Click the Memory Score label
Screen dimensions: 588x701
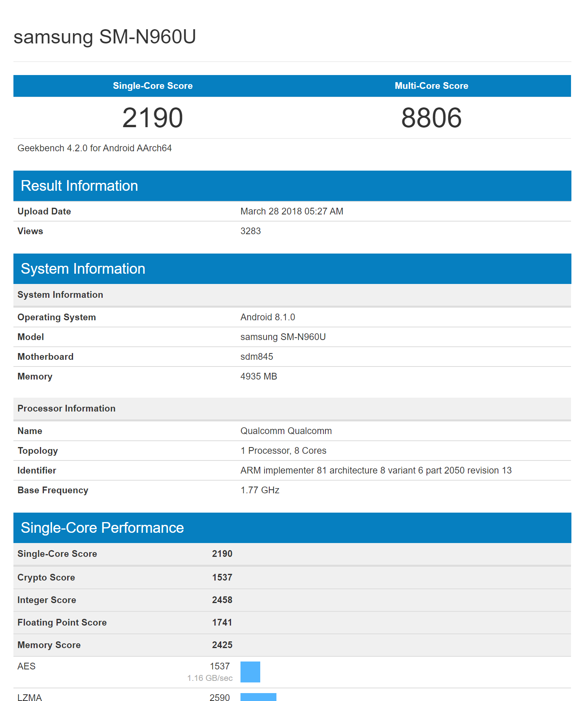[x=49, y=645]
